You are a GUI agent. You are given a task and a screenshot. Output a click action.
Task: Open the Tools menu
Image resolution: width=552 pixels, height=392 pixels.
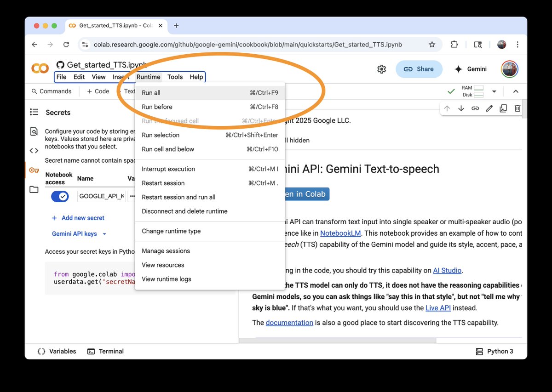(x=175, y=77)
